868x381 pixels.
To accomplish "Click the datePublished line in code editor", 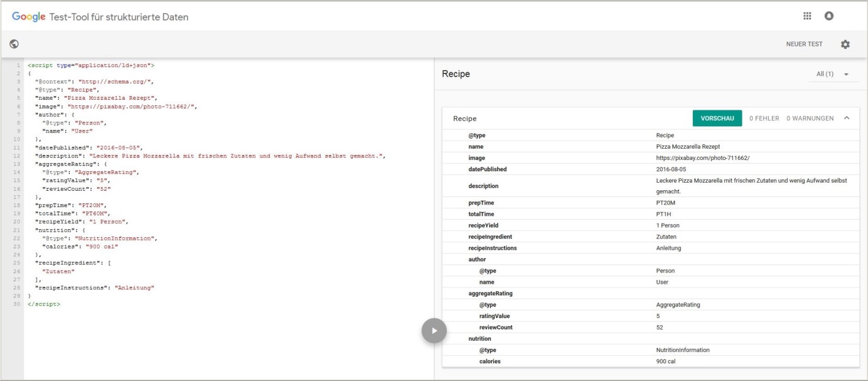I will (88, 148).
